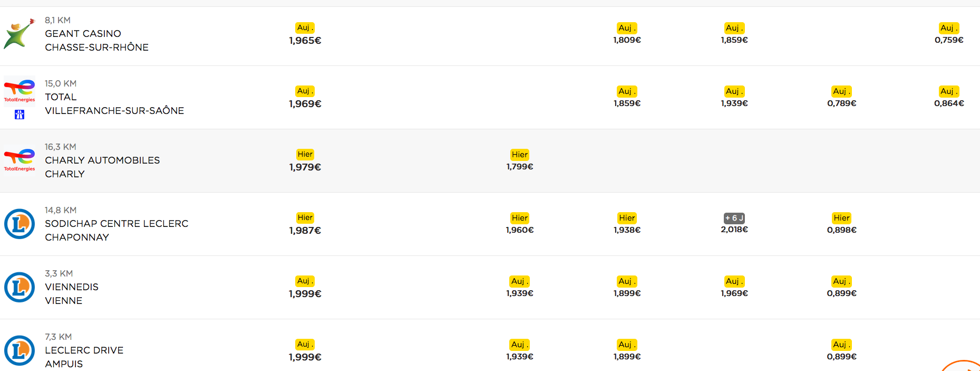This screenshot has height=371, width=980.
Task: Click the blue motorway icon under Total logo
Action: [x=20, y=115]
